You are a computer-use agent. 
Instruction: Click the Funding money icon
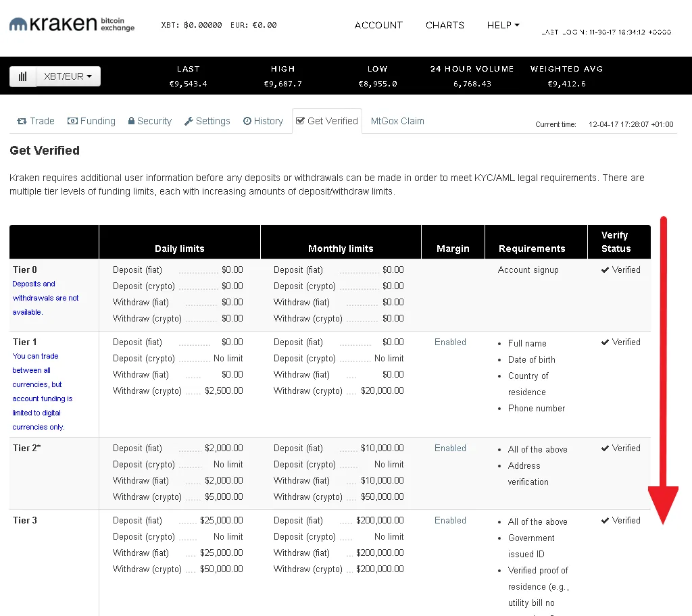click(72, 121)
